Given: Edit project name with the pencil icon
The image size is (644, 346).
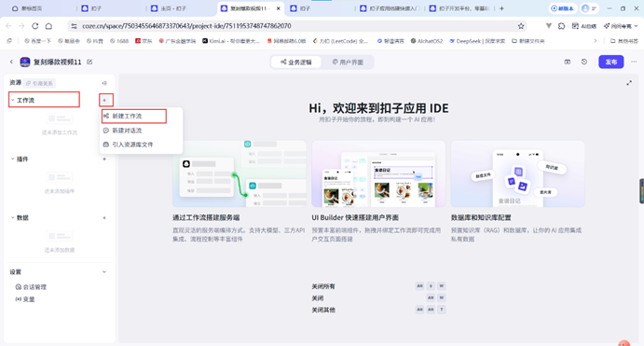Looking at the screenshot, I should [x=89, y=62].
